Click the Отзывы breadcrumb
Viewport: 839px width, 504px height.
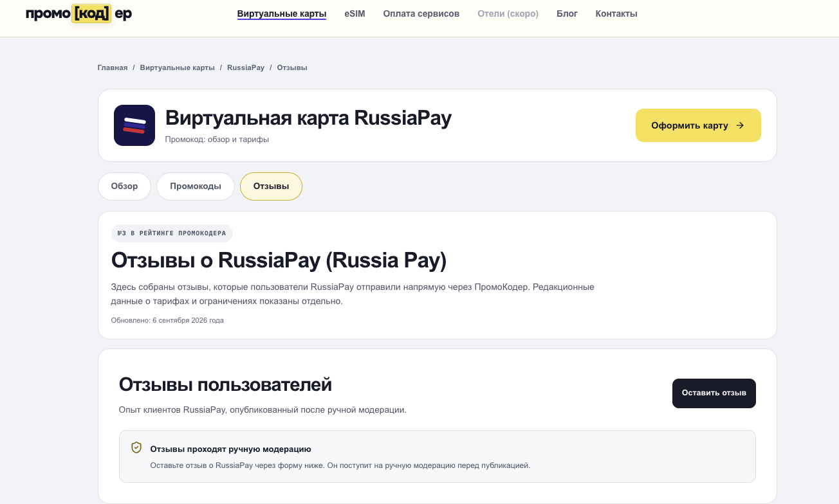click(x=292, y=67)
